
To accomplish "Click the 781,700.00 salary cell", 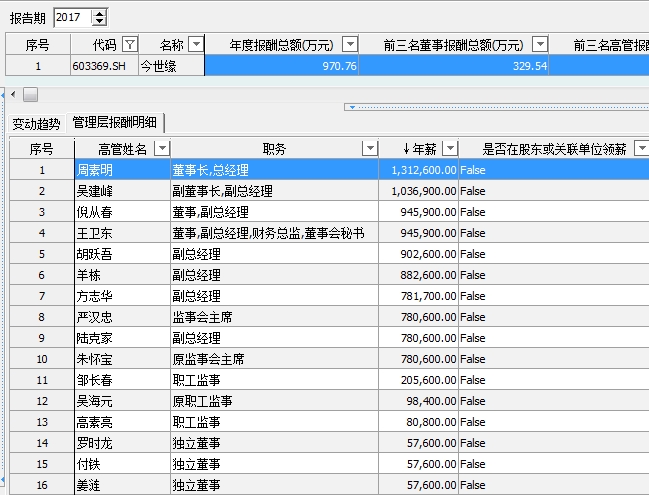I will (419, 296).
